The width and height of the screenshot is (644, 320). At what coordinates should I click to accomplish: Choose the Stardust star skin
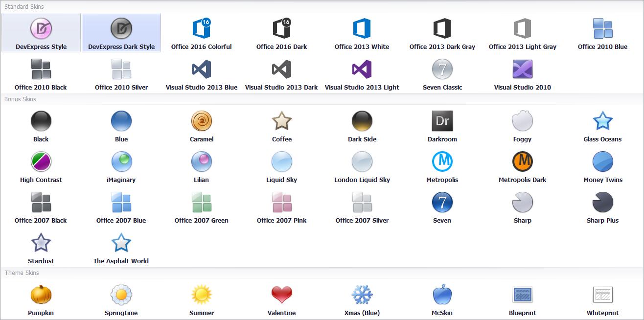41,243
